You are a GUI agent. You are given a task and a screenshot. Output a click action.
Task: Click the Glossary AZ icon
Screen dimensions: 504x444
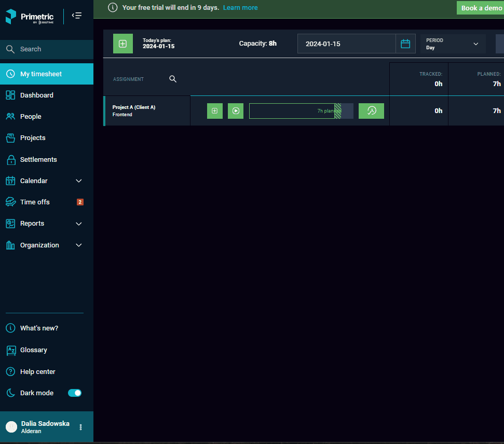click(x=11, y=350)
